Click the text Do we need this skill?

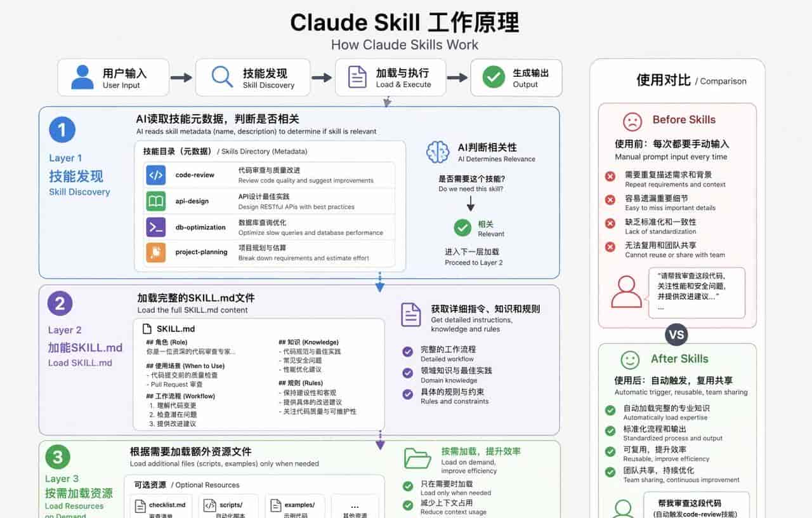(471, 189)
